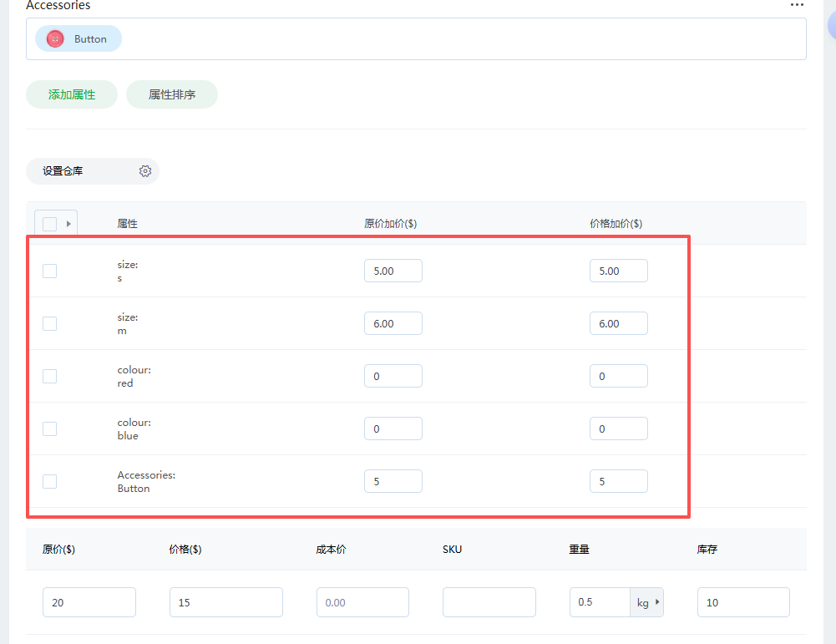
Task: Tick the colour: red row checkbox
Action: click(50, 376)
